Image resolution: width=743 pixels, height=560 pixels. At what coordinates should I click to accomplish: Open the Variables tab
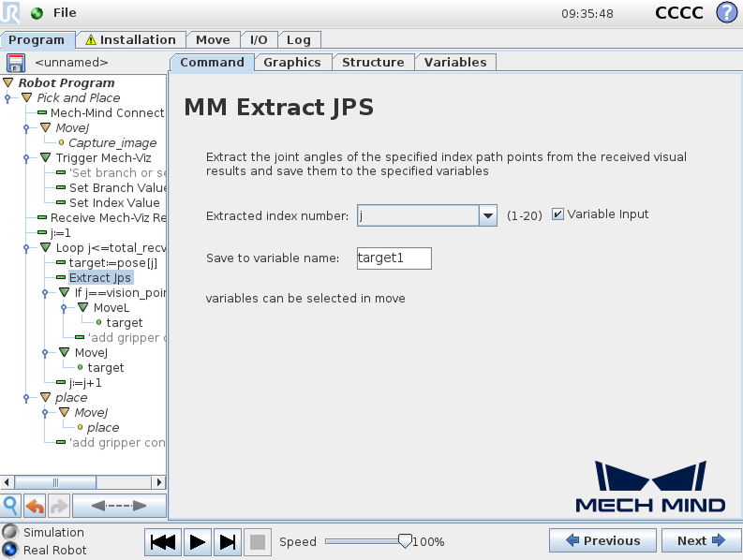click(x=455, y=63)
